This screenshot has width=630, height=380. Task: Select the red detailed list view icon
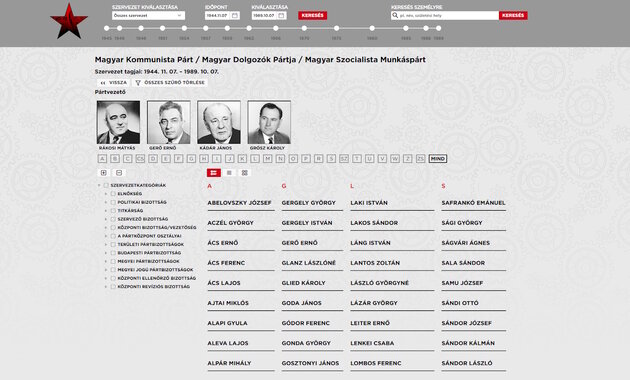point(214,173)
